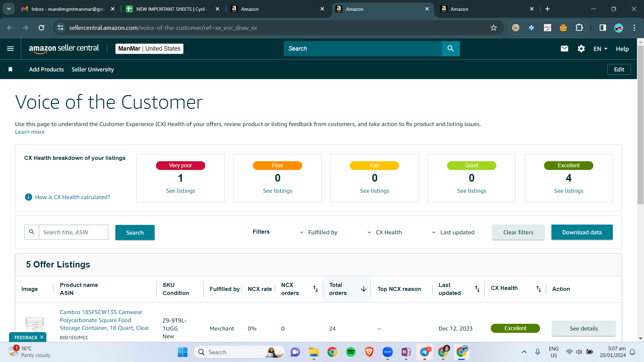The height and width of the screenshot is (362, 644).
Task: Open the Chrome three-dot menu
Action: tap(634, 28)
